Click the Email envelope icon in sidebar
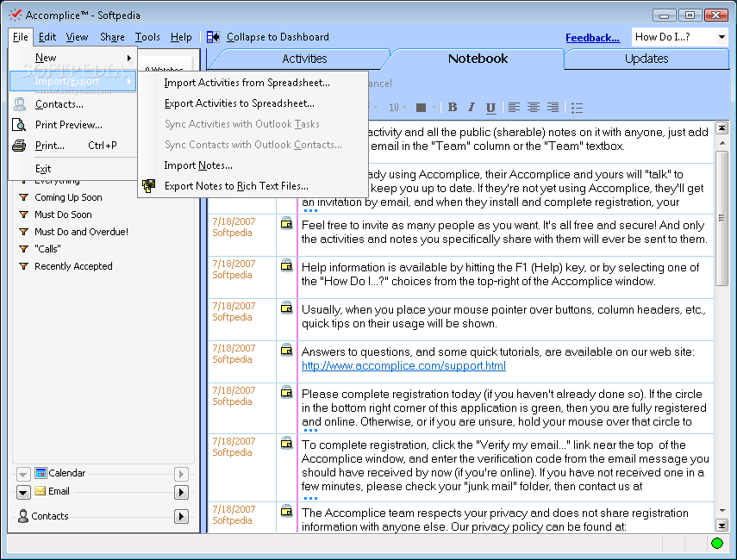The image size is (737, 560). pyautogui.click(x=41, y=491)
